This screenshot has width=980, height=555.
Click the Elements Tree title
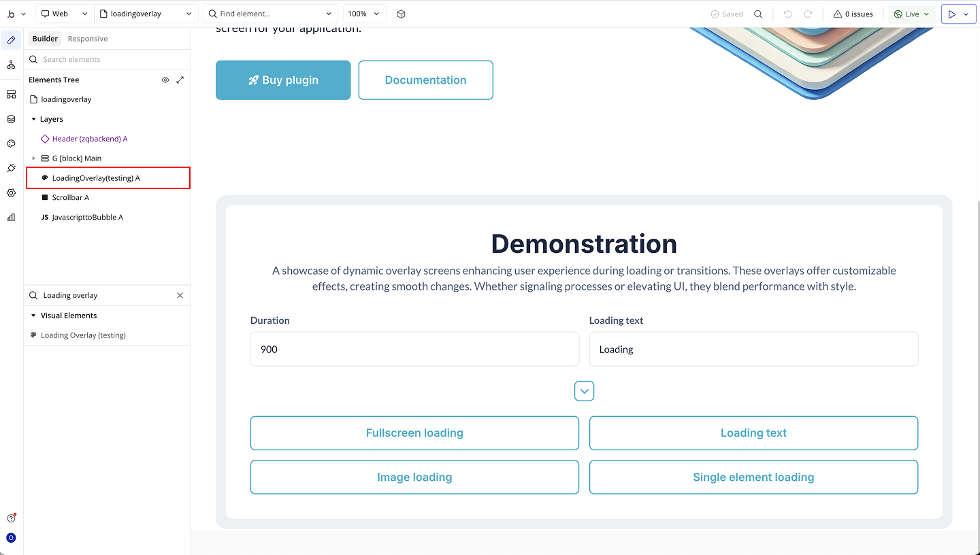coord(54,80)
